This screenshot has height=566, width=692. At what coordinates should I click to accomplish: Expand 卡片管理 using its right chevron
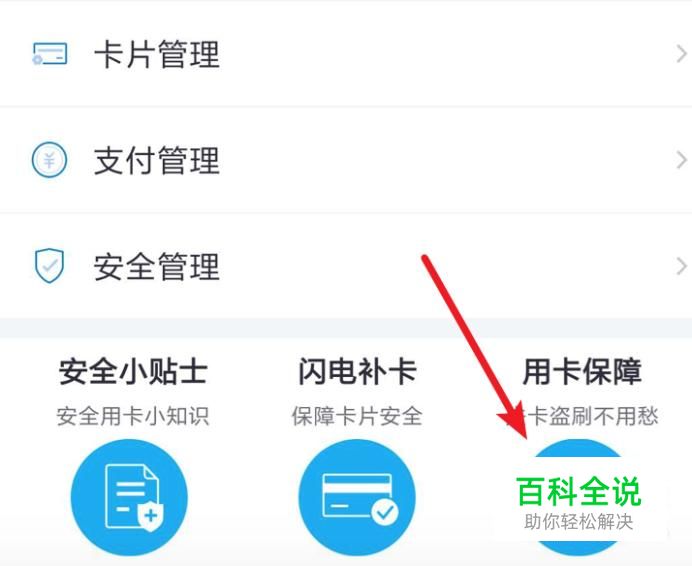[682, 54]
